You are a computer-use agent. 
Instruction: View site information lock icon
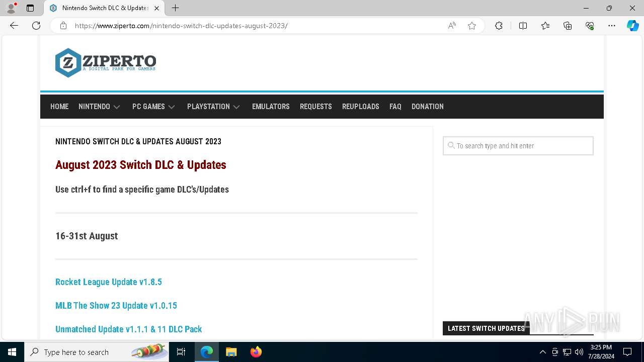pos(63,26)
